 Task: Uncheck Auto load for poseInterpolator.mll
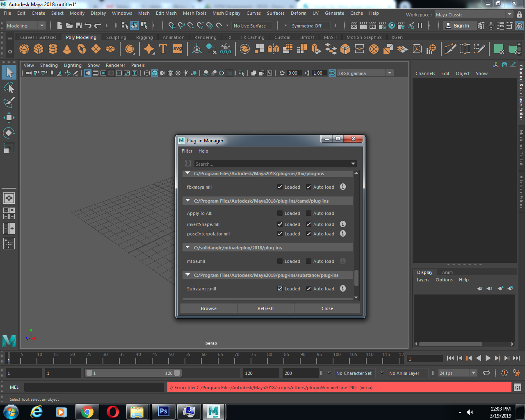coord(308,234)
